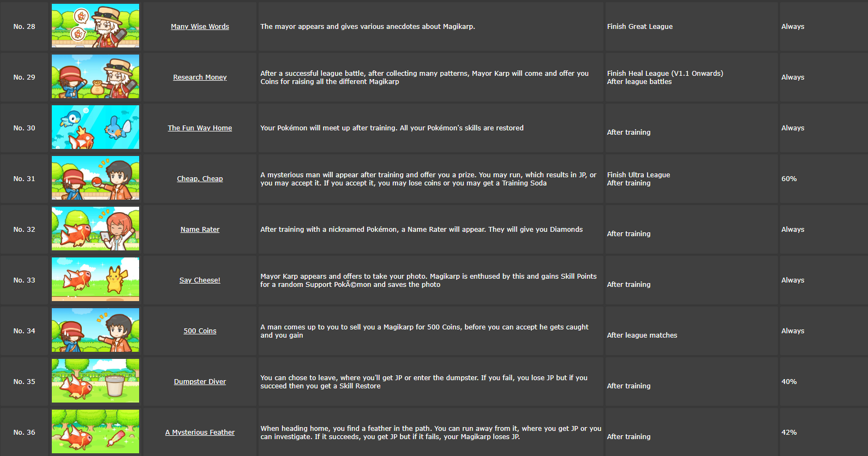Open the Name Rater event thumbnail
The height and width of the screenshot is (456, 868).
click(95, 229)
